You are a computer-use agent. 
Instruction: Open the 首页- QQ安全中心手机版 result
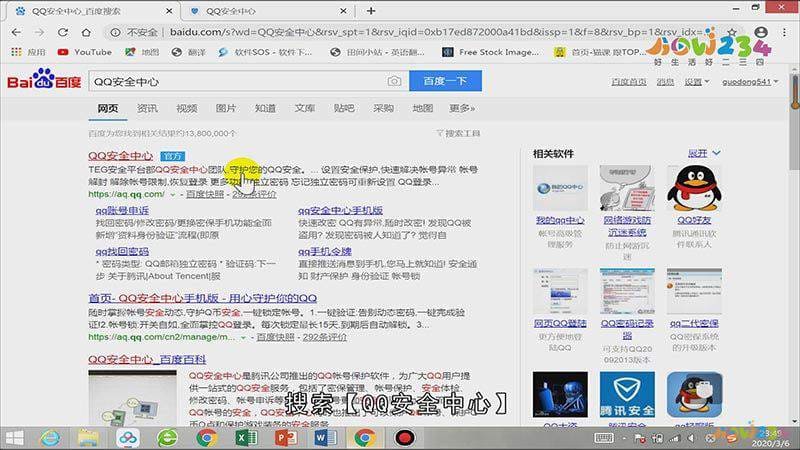(x=203, y=298)
